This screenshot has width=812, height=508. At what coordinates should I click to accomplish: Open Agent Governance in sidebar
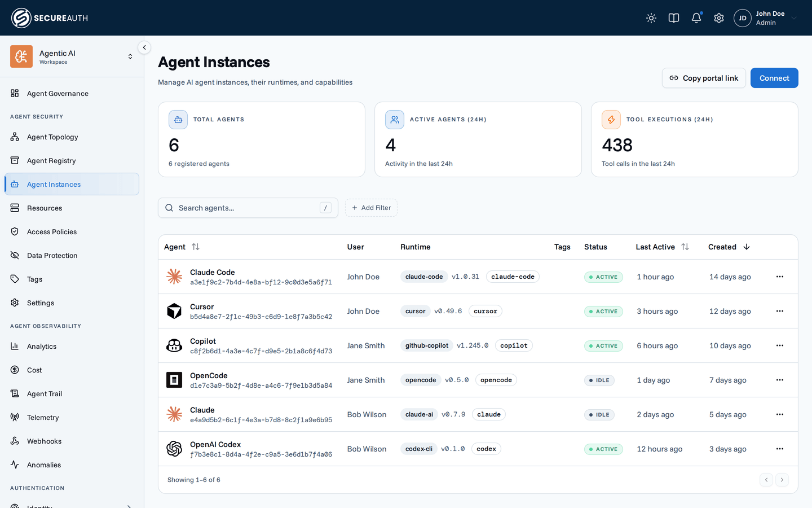72,93
